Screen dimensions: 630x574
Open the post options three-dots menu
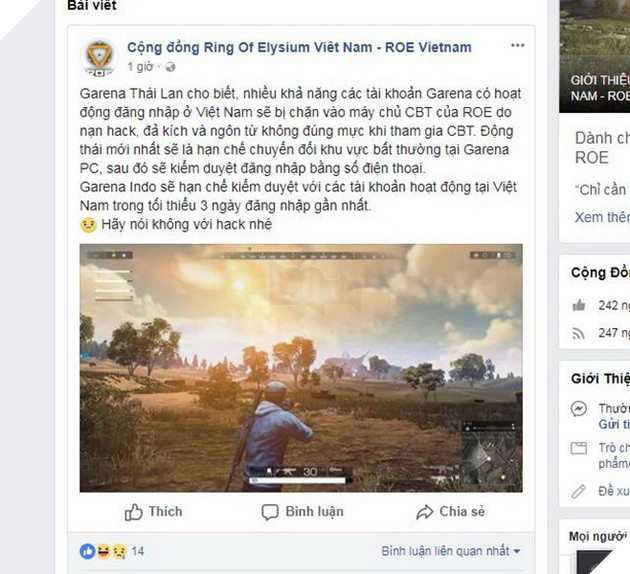pos(517,45)
